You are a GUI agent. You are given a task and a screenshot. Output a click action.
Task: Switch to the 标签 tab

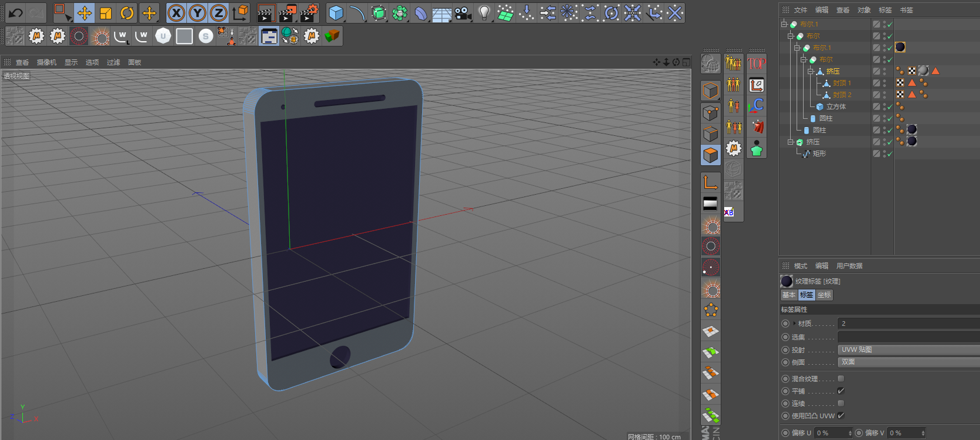click(x=807, y=295)
